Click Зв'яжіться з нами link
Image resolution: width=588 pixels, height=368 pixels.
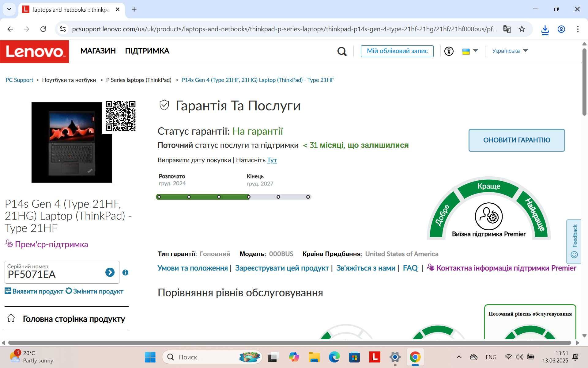coord(366,268)
